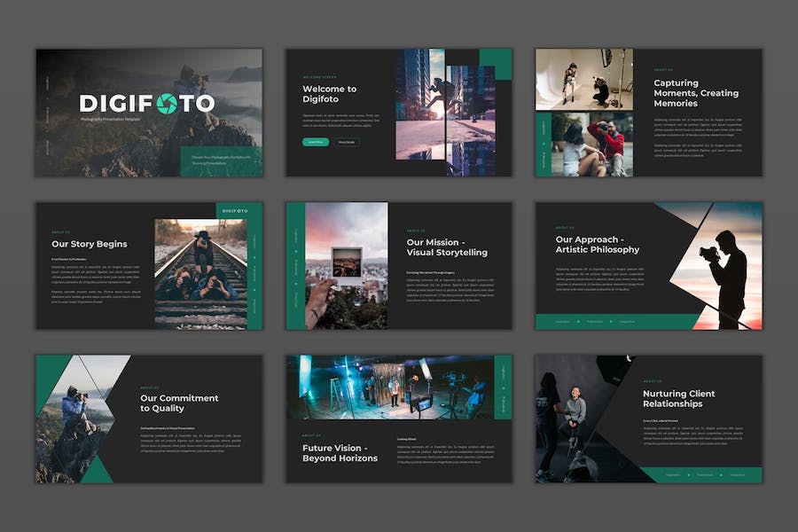This screenshot has height=532, width=798.
Task: Select the "Capturing Moments, Creating Memories" heading
Action: 696,92
